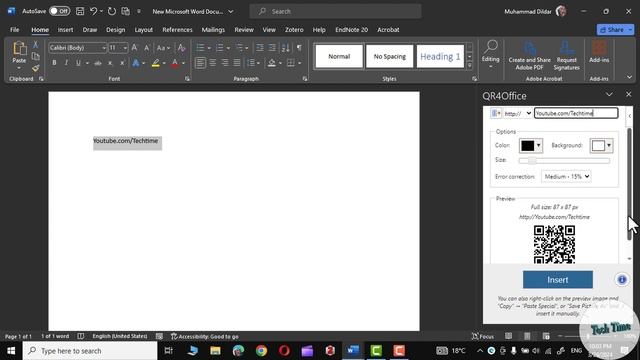The width and height of the screenshot is (640, 360).
Task: Justify paragraph text
Action: 237,63
